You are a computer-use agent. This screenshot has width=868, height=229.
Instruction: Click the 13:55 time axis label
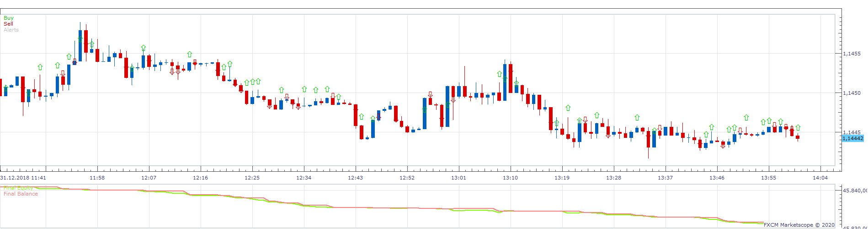pyautogui.click(x=768, y=178)
